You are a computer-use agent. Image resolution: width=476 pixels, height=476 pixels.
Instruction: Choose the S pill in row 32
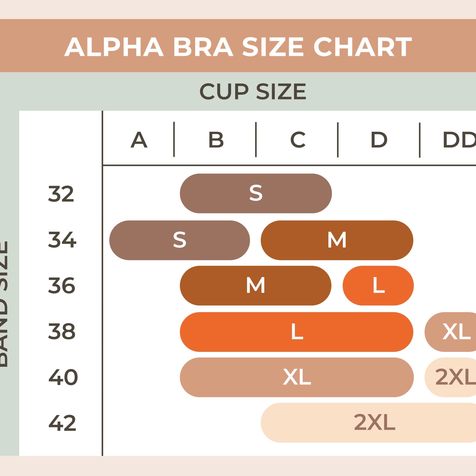click(256, 193)
